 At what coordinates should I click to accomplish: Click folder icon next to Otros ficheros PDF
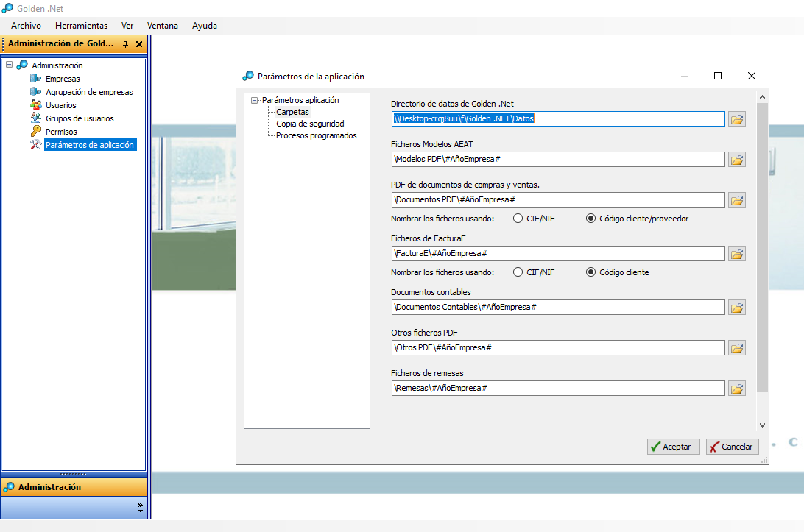click(x=736, y=348)
